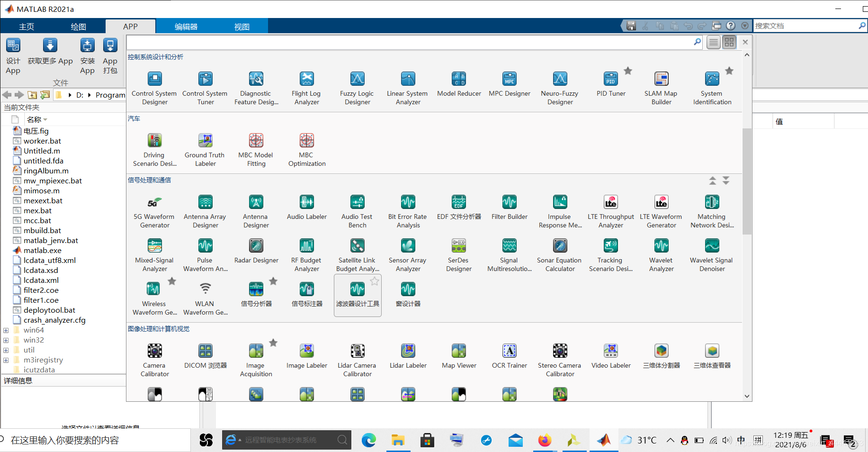Click the app gallery vertical scrollbar

747,181
